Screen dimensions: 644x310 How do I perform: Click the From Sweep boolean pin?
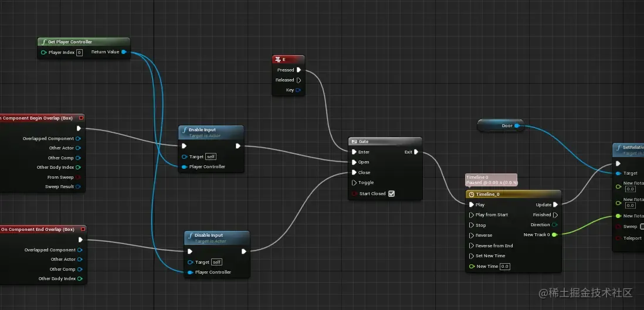click(x=78, y=178)
